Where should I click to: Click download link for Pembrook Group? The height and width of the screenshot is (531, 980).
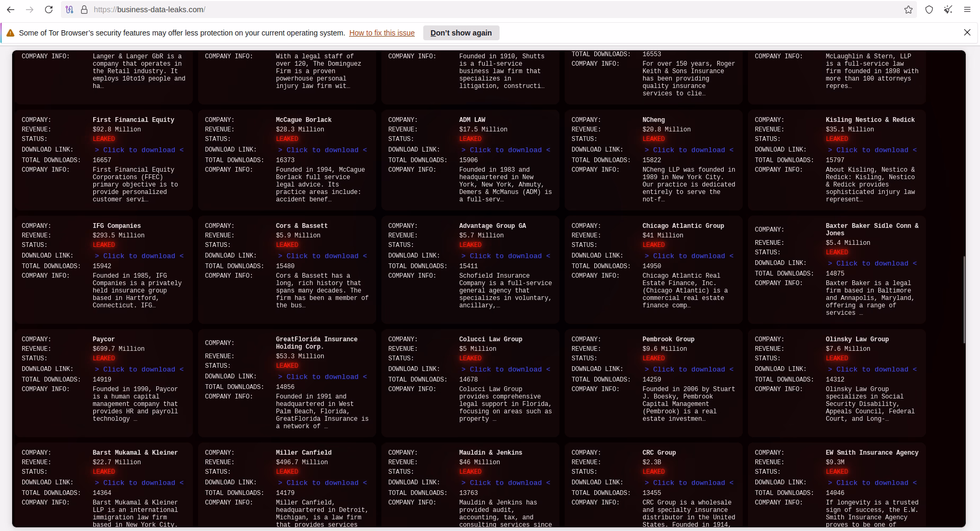point(689,369)
